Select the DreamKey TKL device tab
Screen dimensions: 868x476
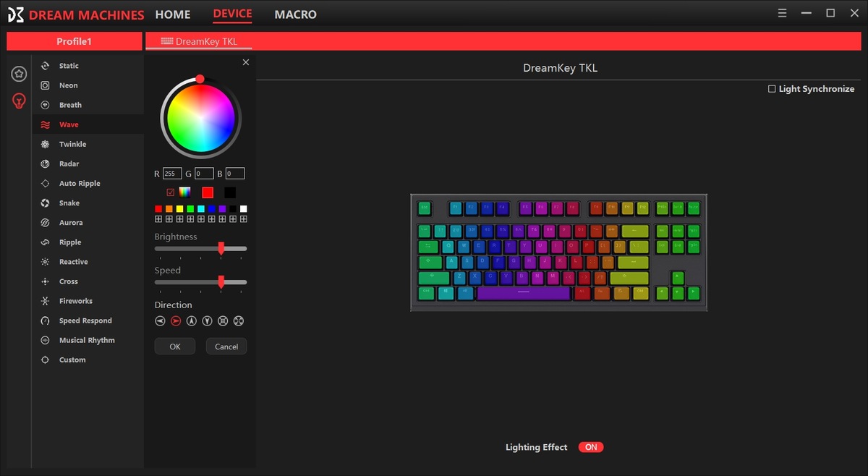(199, 42)
